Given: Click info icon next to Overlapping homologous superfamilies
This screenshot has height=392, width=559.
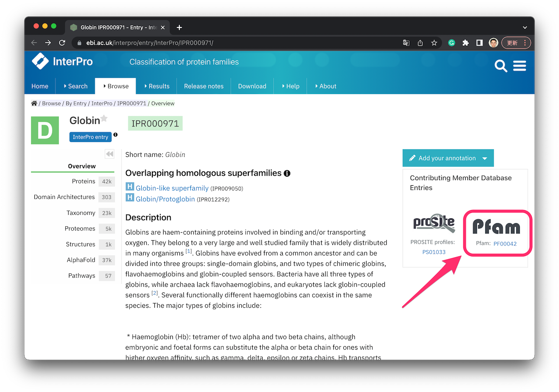Looking at the screenshot, I should [x=287, y=173].
